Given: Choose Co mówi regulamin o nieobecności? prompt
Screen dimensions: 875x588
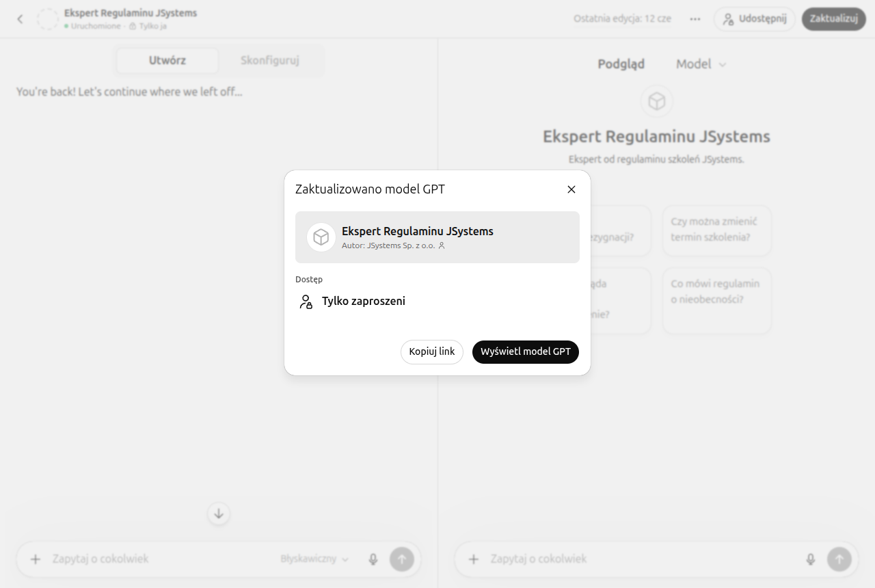Looking at the screenshot, I should [x=717, y=300].
